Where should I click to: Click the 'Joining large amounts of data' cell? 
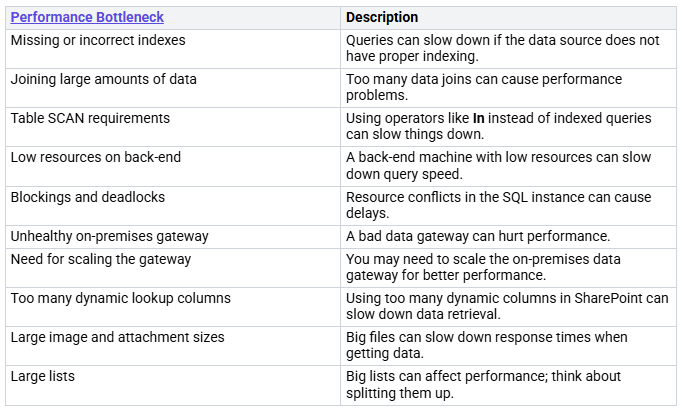pyautogui.click(x=104, y=79)
